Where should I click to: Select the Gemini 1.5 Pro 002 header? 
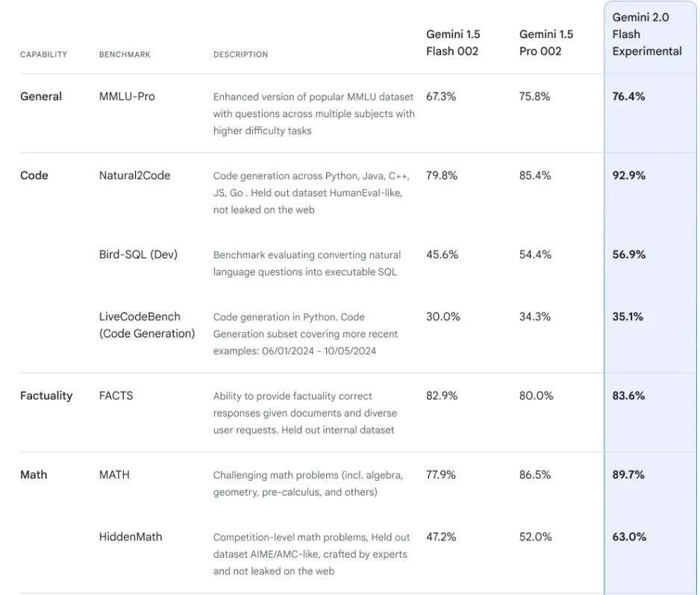546,43
